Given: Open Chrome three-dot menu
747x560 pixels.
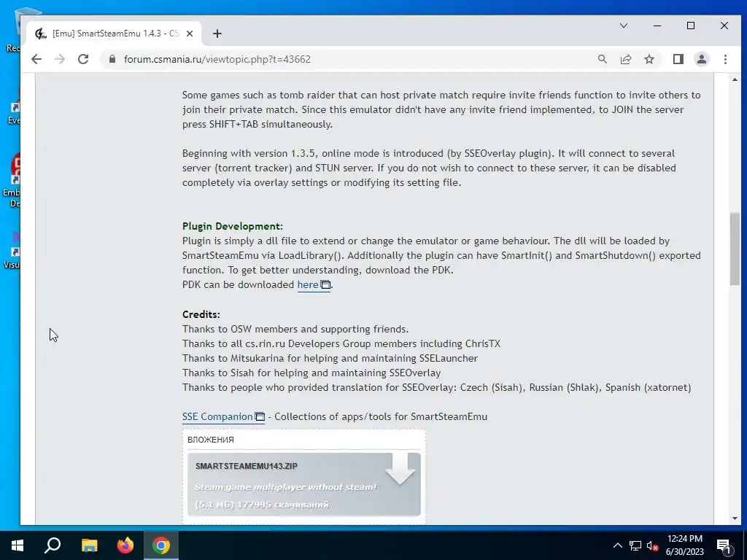Looking at the screenshot, I should [725, 59].
